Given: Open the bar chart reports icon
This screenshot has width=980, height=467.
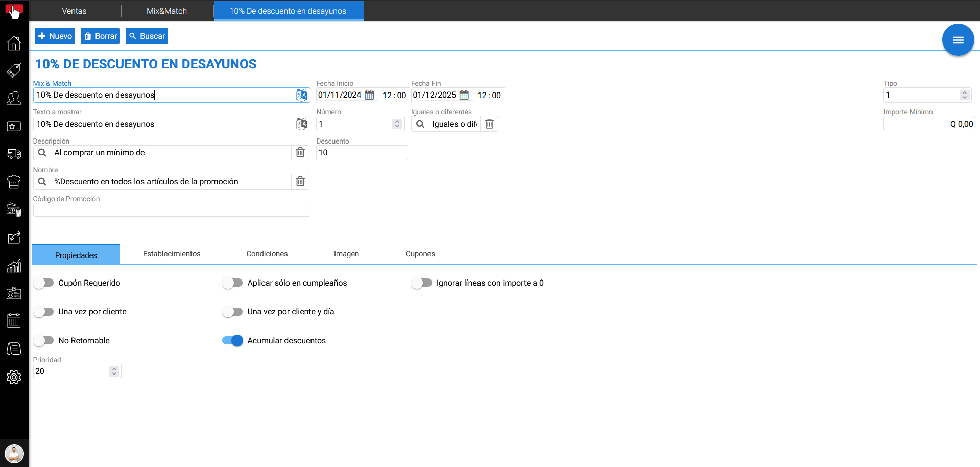Looking at the screenshot, I should point(14,266).
